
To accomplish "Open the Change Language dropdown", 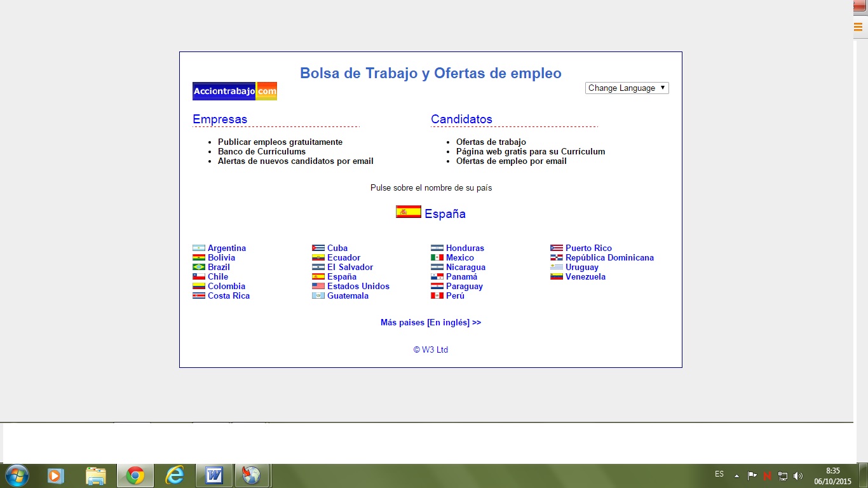I will [x=627, y=88].
